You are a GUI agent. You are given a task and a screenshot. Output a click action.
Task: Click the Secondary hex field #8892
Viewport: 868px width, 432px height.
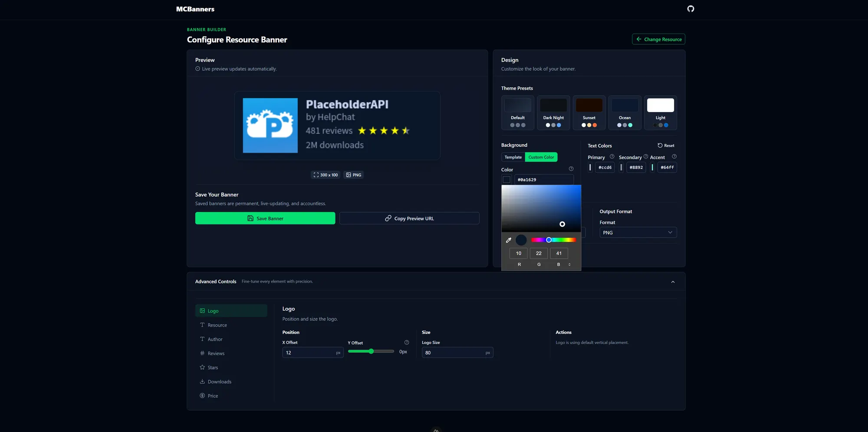(x=636, y=168)
